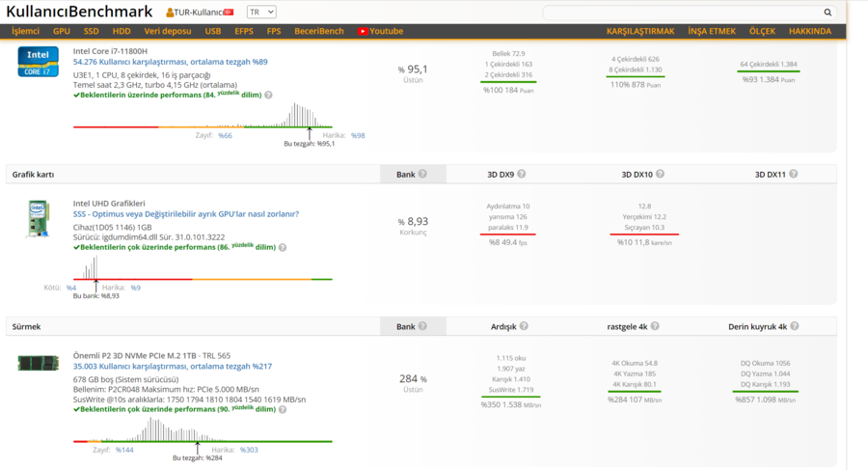The image size is (868, 470).
Task: Go to KARŞILAŞTIRMAK in the nav bar
Action: (x=640, y=31)
